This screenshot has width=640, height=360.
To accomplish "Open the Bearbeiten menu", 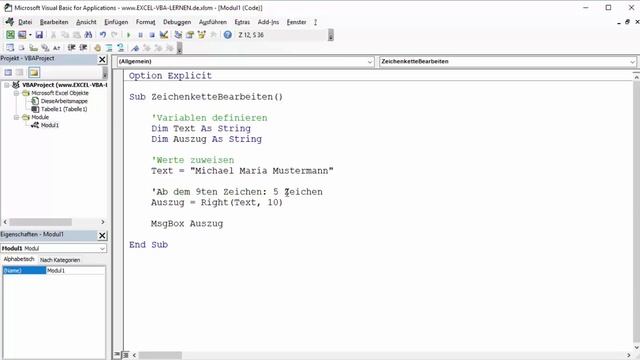I will click(x=54, y=22).
